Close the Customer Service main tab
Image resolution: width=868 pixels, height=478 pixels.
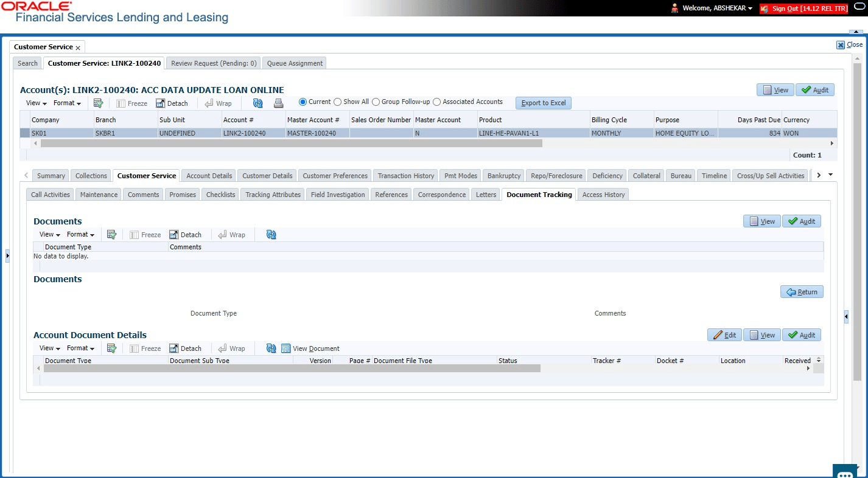pos(78,47)
